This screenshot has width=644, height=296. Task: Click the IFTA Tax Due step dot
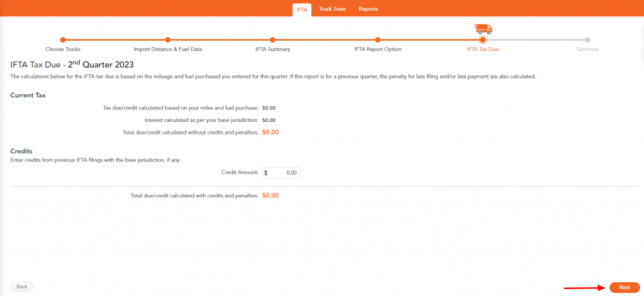coord(482,40)
